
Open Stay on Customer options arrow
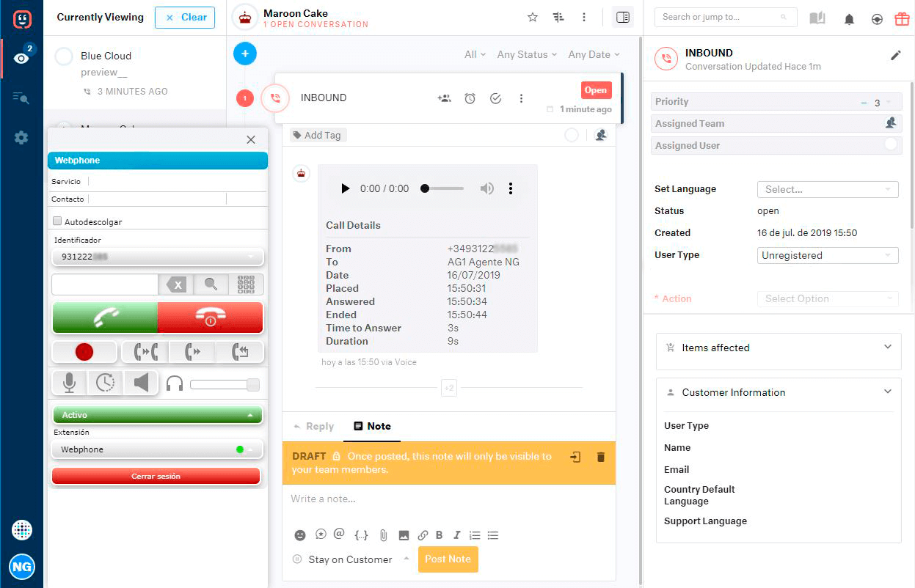[406, 559]
